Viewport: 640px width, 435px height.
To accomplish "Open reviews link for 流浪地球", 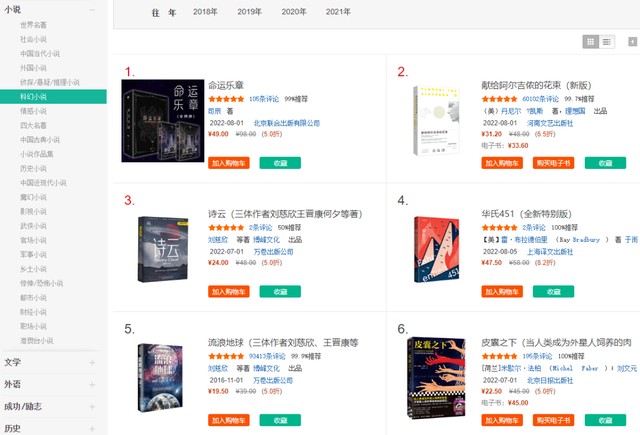I will 267,356.
